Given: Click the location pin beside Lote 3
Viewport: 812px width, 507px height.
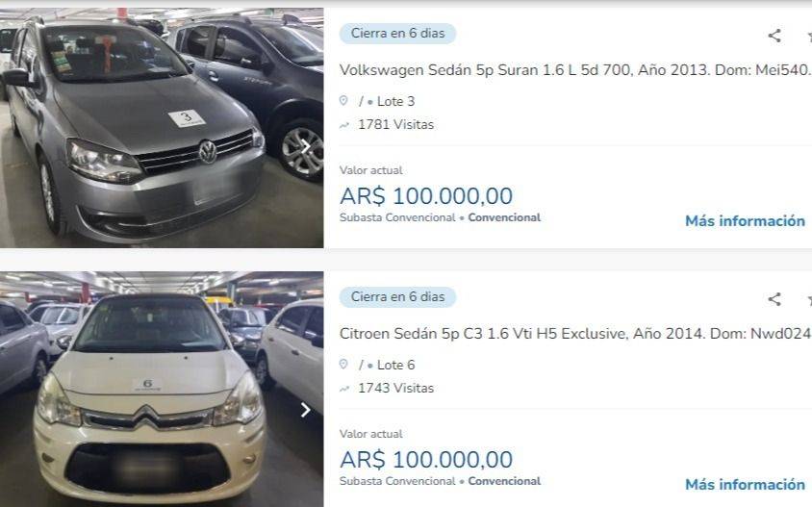Looking at the screenshot, I should point(343,100).
